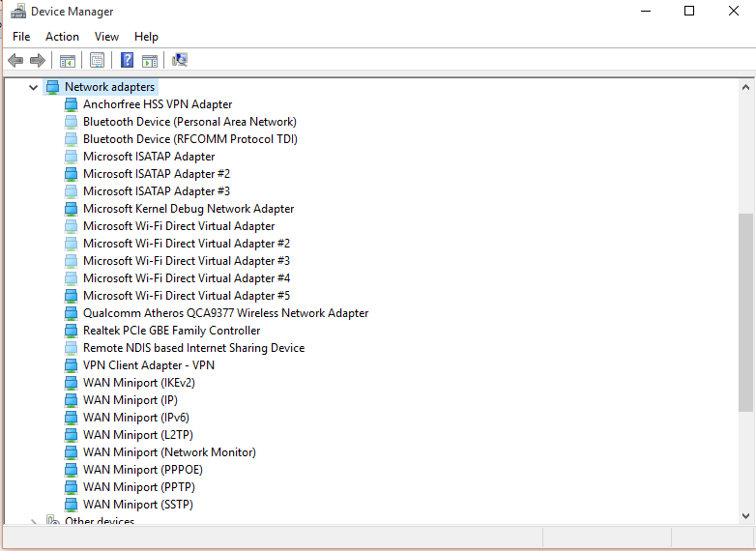Click icon beside Microsoft Kernel Debug Network Adapter

click(x=71, y=209)
